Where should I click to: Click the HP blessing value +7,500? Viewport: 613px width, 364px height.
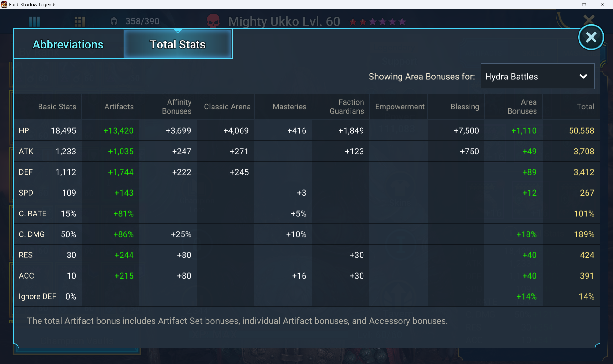[466, 130]
